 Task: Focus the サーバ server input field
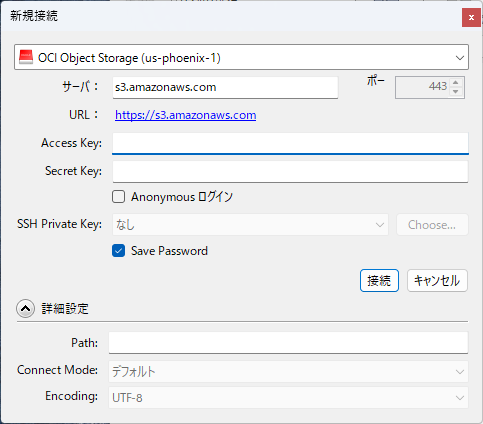[x=225, y=87]
